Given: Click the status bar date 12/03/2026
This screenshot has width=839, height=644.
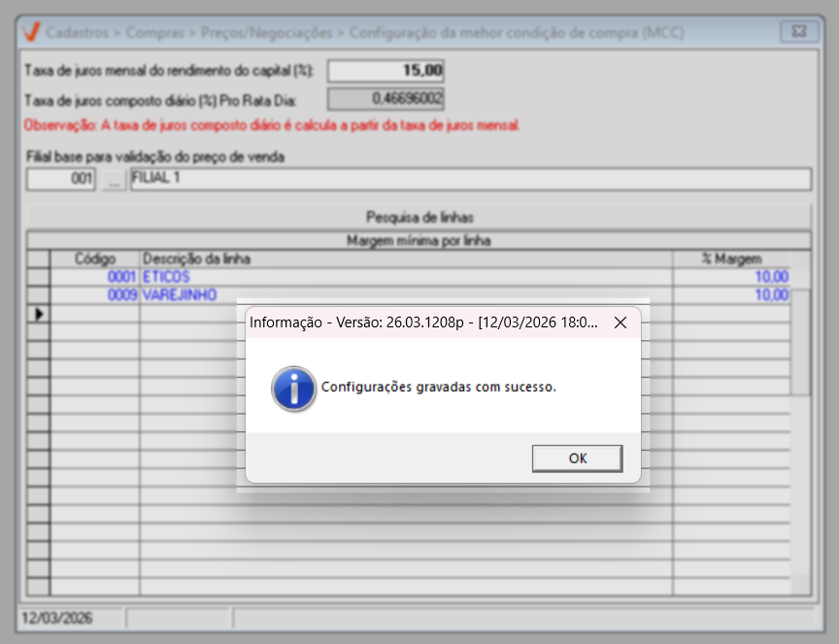Looking at the screenshot, I should click(57, 619).
